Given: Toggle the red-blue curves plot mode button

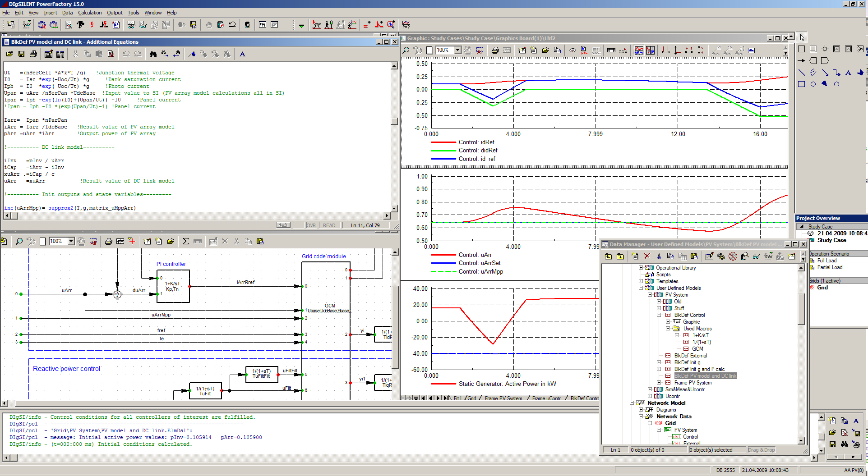Looking at the screenshot, I should (639, 50).
